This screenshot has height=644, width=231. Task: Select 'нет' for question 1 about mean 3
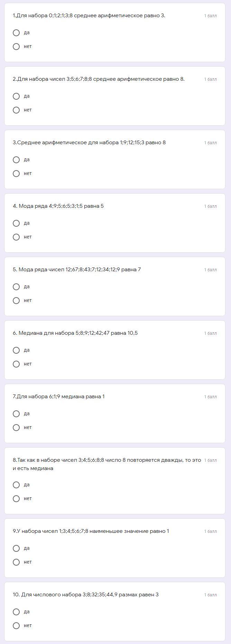pos(16,47)
